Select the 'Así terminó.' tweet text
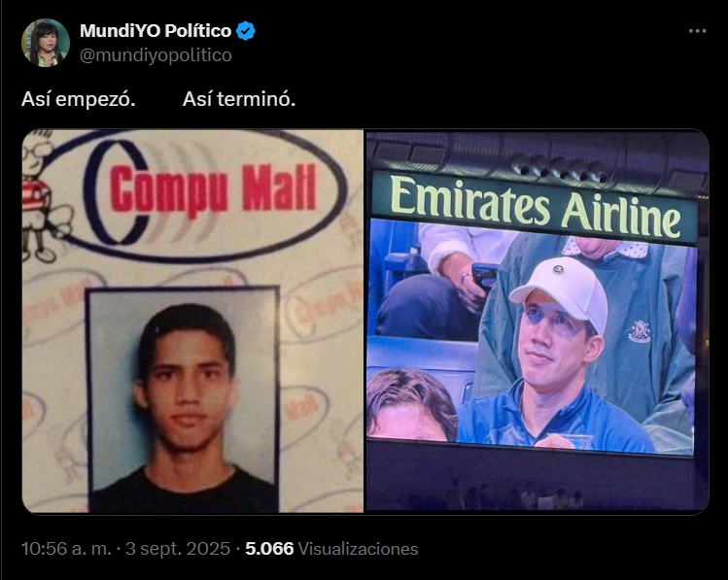 (239, 99)
